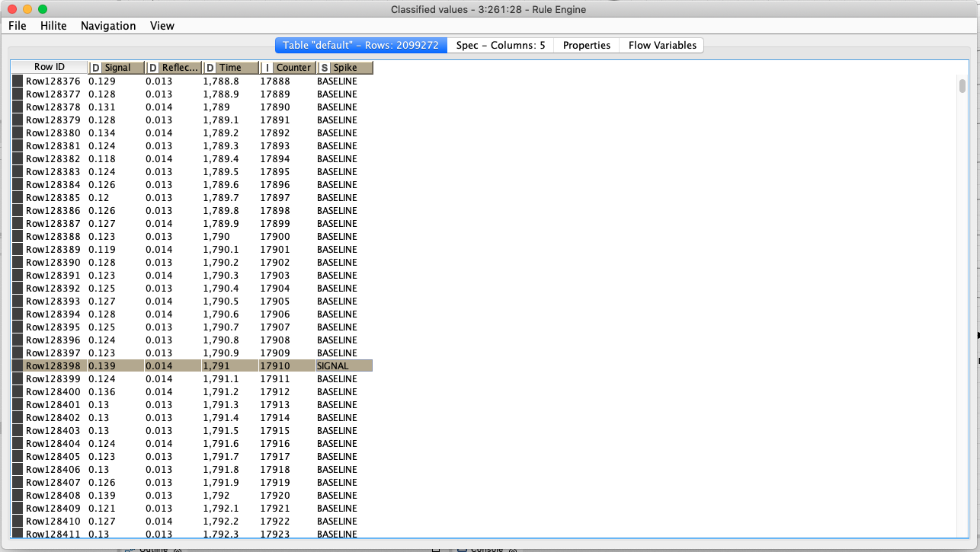Click the color marker of Row128409
This screenshot has height=552, width=980.
click(x=18, y=508)
